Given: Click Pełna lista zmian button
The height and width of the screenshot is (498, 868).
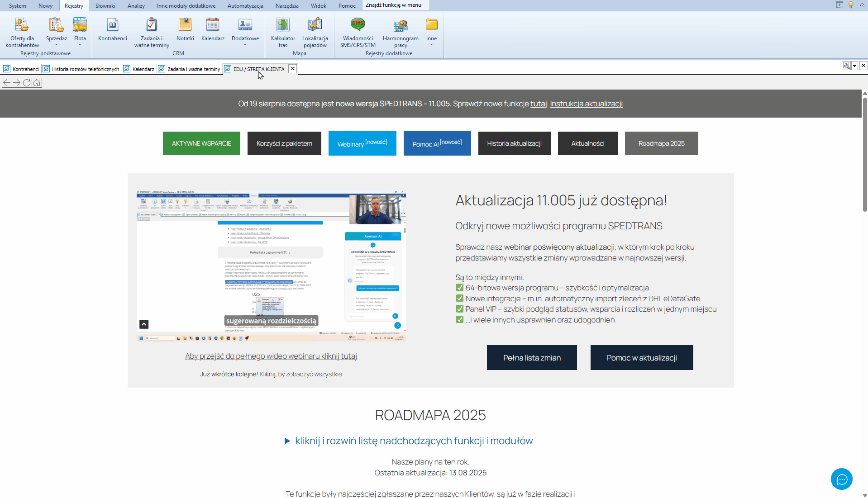Looking at the screenshot, I should pos(532,358).
